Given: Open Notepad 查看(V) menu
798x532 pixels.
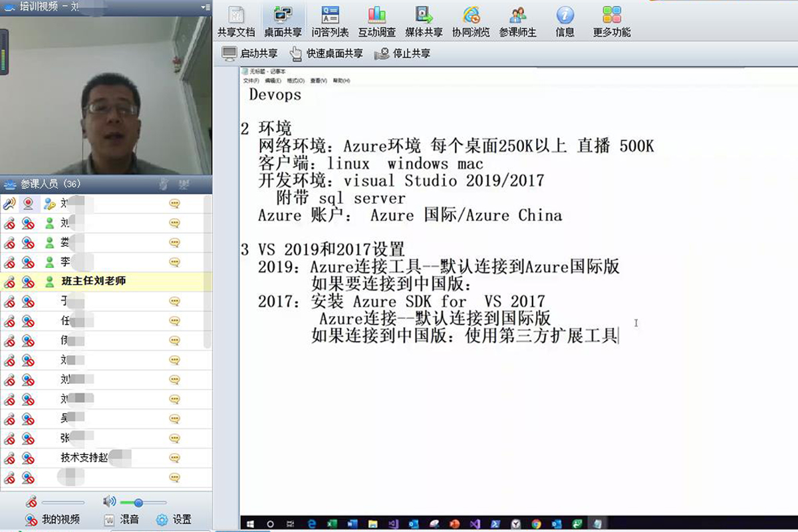Looking at the screenshot, I should (x=319, y=80).
